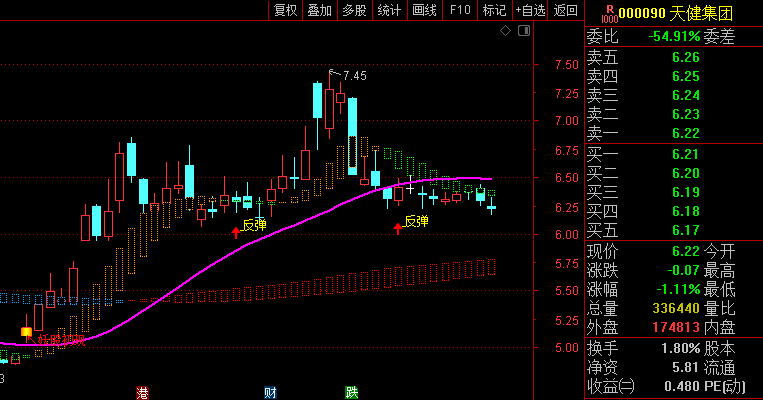Viewport: 763px width, 400px height.
Task: Click 买三 price 6.19
Action: (686, 192)
